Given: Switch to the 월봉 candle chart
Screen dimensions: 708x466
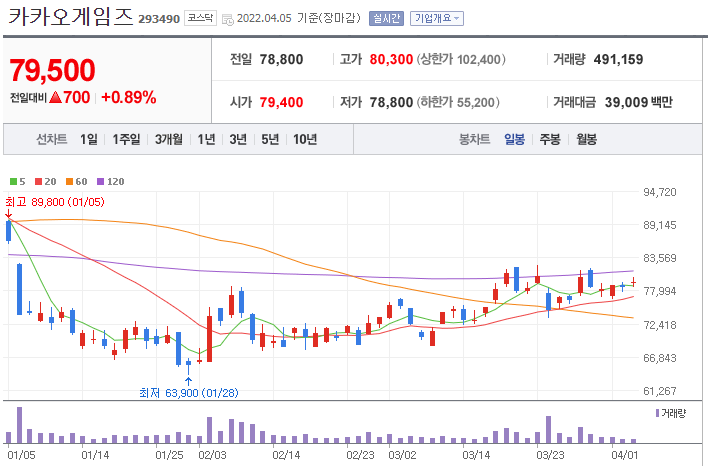Looking at the screenshot, I should (586, 139).
